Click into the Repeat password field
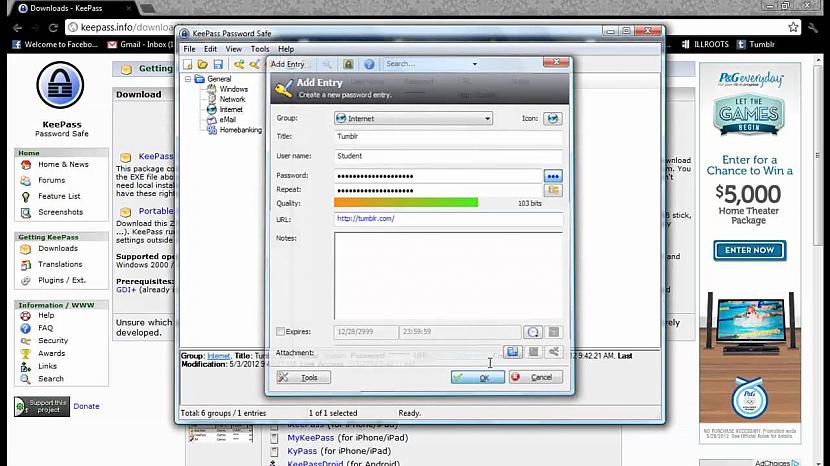The image size is (830, 466). tap(438, 190)
